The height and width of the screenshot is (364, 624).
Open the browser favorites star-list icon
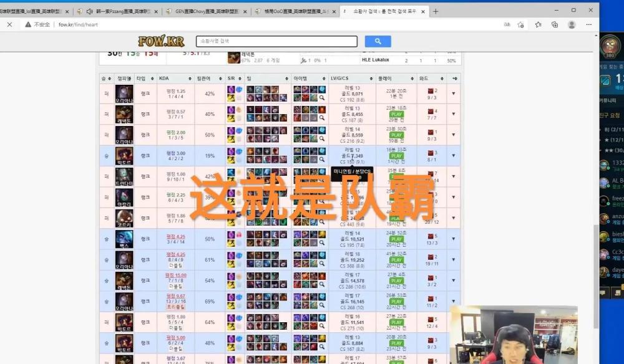pyautogui.click(x=538, y=25)
